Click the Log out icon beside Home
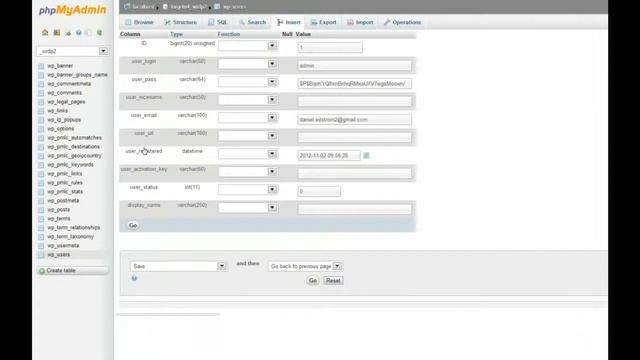Screen dimensions: 640x360 57,33
